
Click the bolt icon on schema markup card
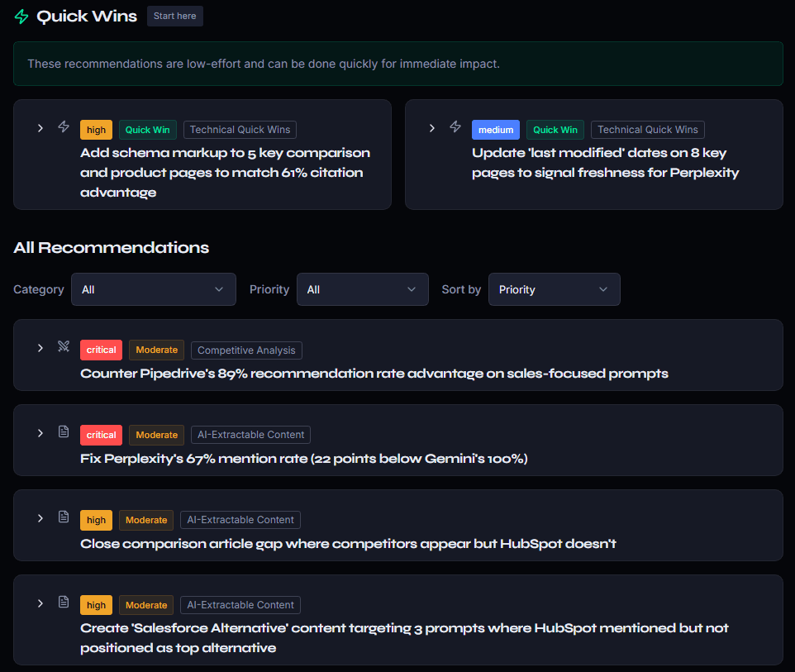(64, 126)
